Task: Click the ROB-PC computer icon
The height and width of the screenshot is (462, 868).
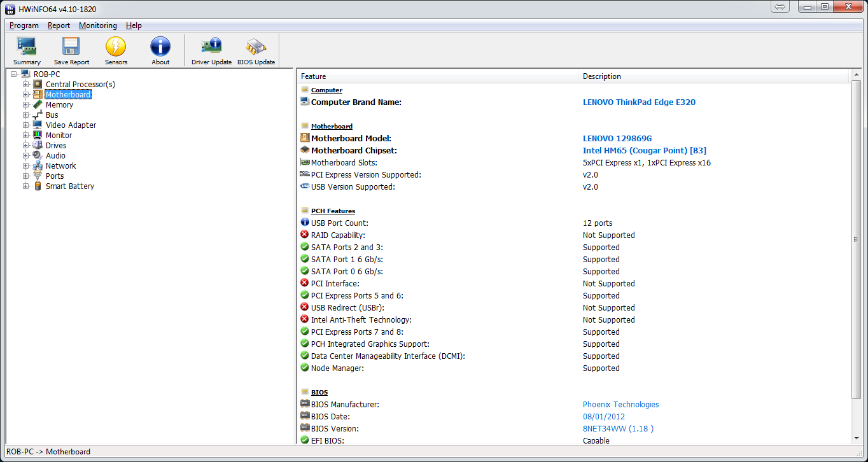Action: point(25,74)
